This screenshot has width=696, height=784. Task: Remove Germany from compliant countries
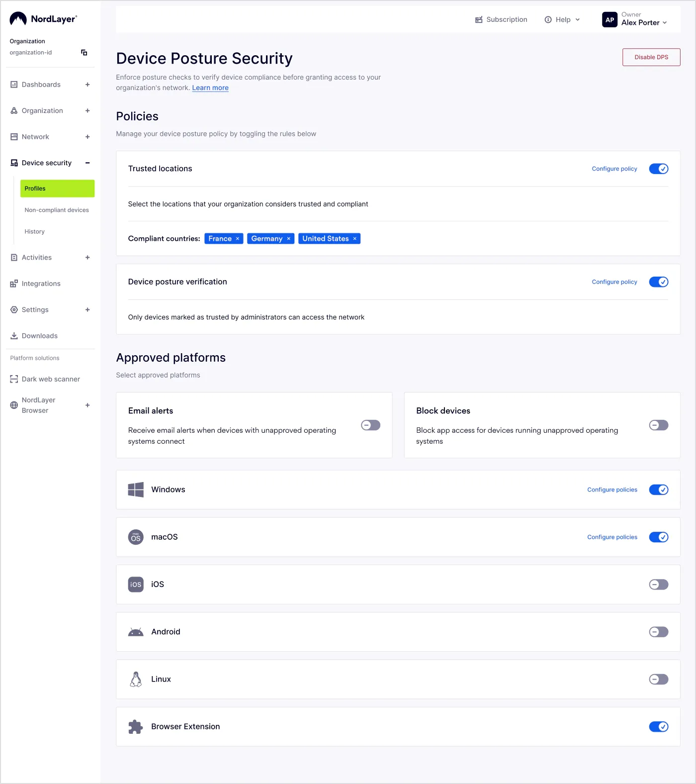pos(288,239)
